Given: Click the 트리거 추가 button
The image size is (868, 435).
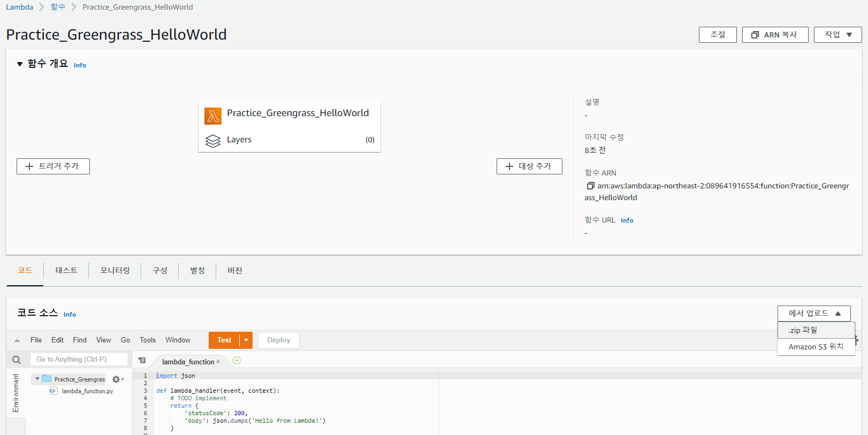Looking at the screenshot, I should coord(53,166).
